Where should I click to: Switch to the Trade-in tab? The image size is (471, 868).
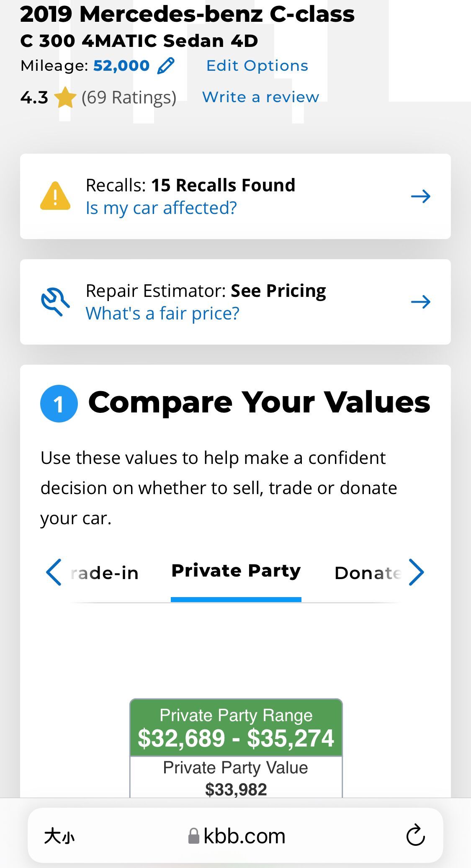point(105,573)
